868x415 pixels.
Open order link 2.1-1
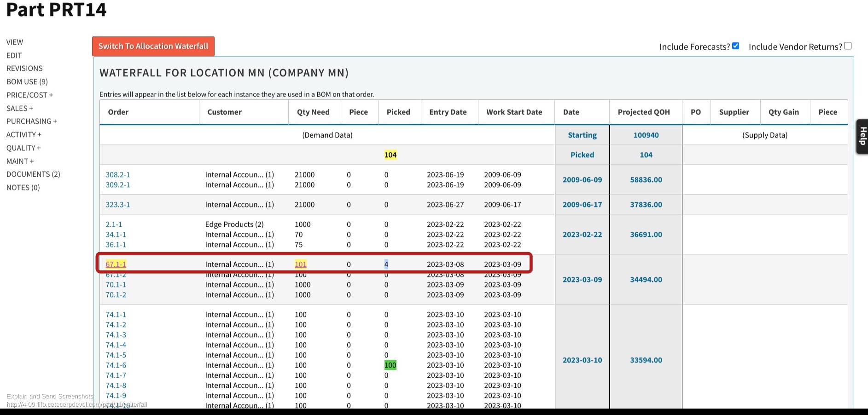point(114,225)
